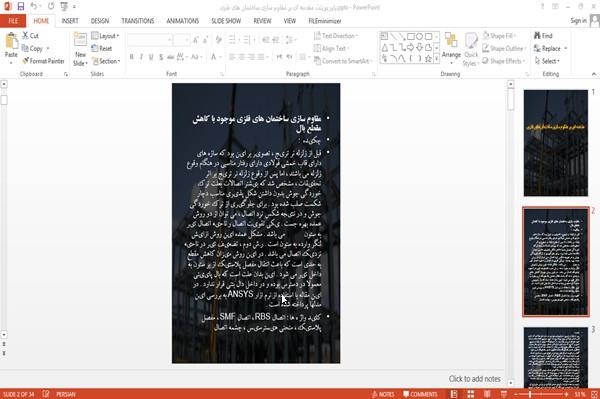This screenshot has height=399, width=600.
Task: Switch to the SLIDE SHOW tab
Action: click(226, 21)
